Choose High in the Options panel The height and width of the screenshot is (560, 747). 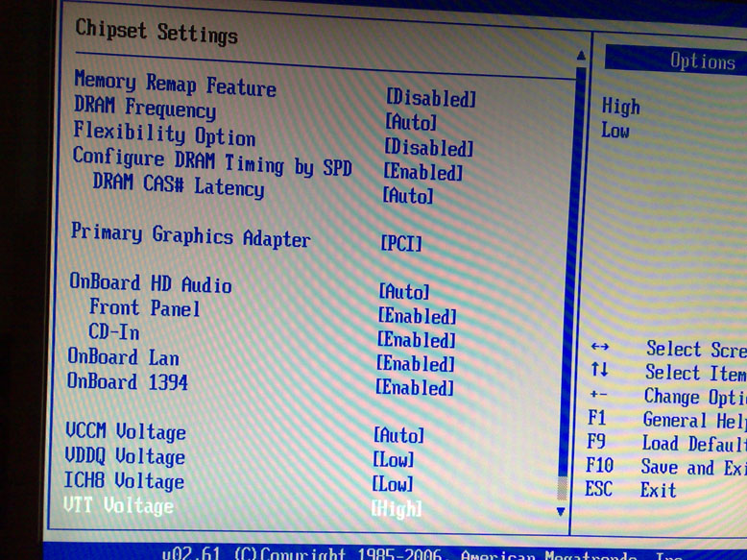[621, 107]
